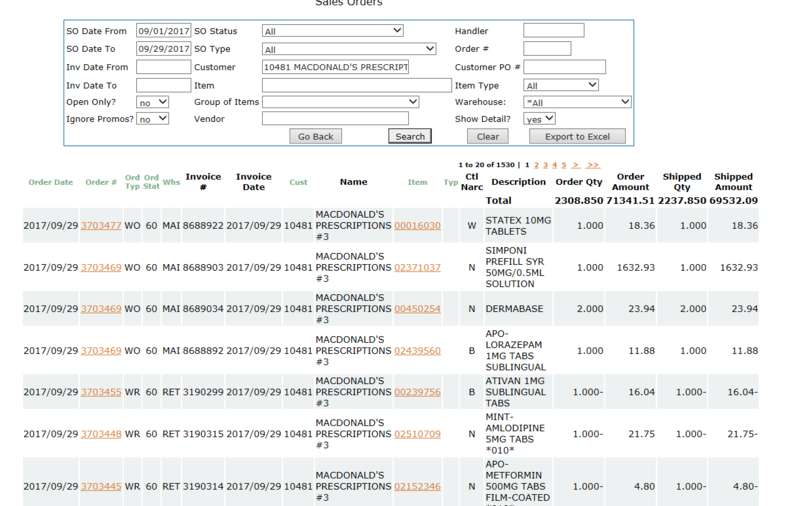Open the SO Status dropdown
Viewport: 800px width, 506px height.
[333, 31]
